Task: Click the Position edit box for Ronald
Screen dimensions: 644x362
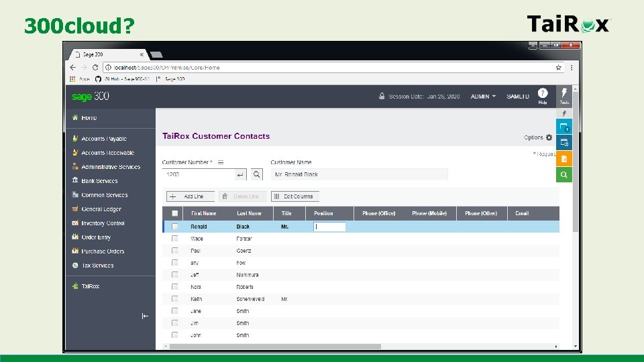Action: coord(329,227)
